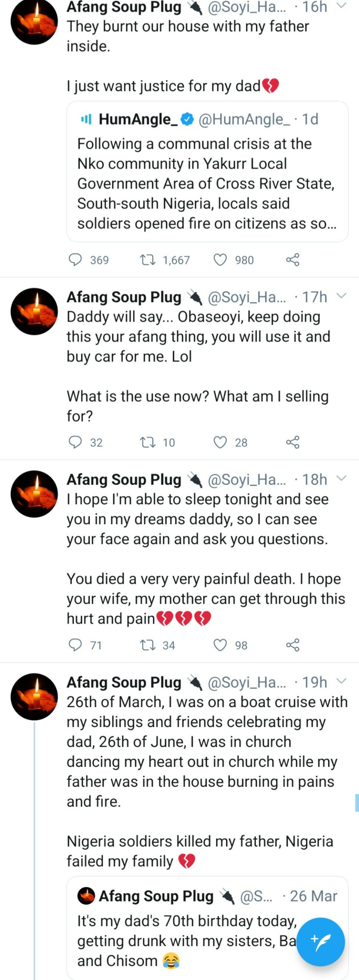
Task: Reply to the 17h afang tweet
Action: 75,442
